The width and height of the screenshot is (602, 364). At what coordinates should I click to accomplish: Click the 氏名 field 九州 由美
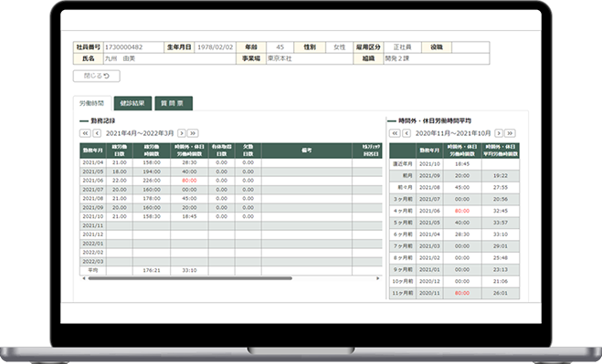170,58
